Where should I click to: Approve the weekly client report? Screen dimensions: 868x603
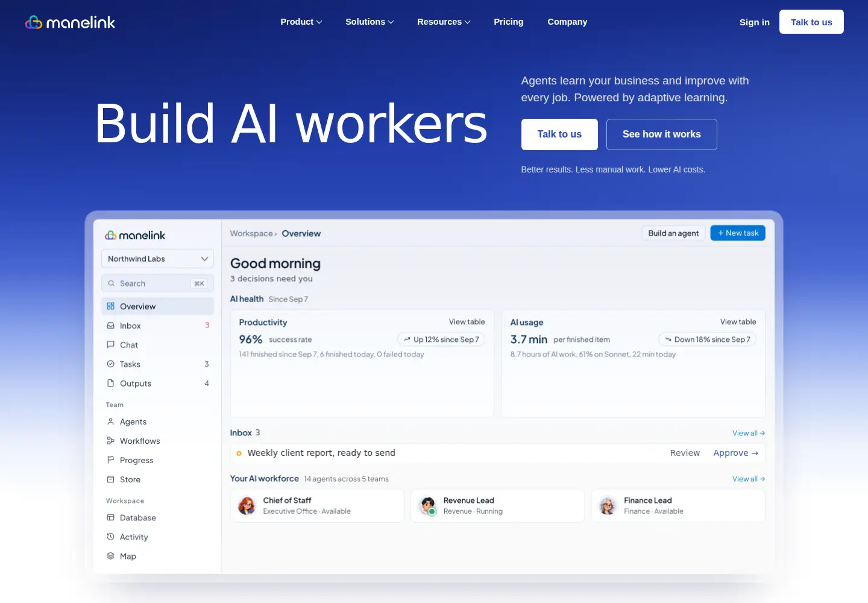point(735,453)
